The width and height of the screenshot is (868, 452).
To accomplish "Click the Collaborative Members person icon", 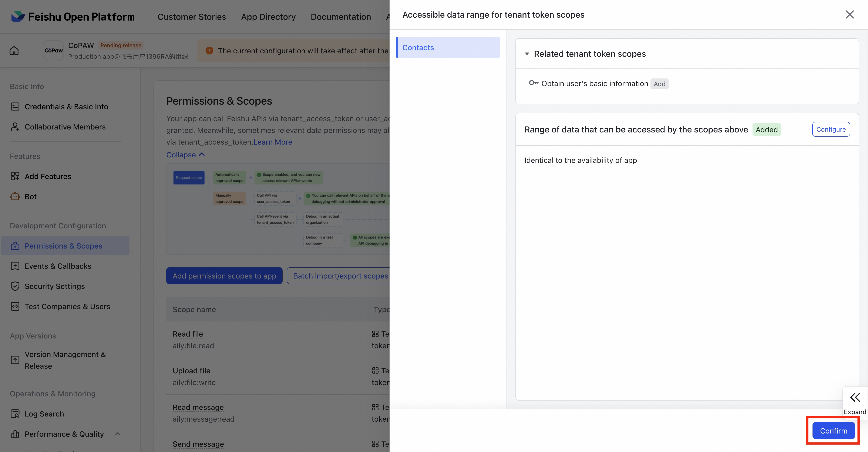I will [15, 127].
